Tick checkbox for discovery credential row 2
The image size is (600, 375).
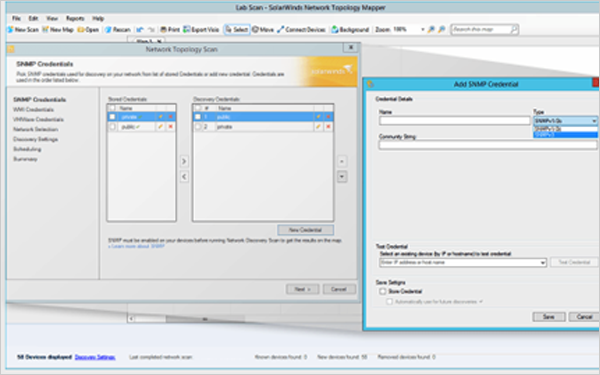(x=197, y=127)
